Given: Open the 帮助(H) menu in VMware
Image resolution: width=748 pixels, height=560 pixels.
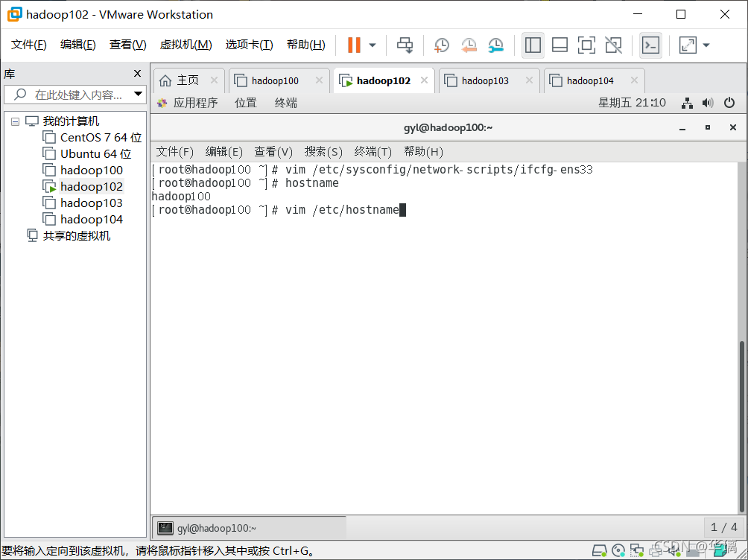Looking at the screenshot, I should coord(305,45).
